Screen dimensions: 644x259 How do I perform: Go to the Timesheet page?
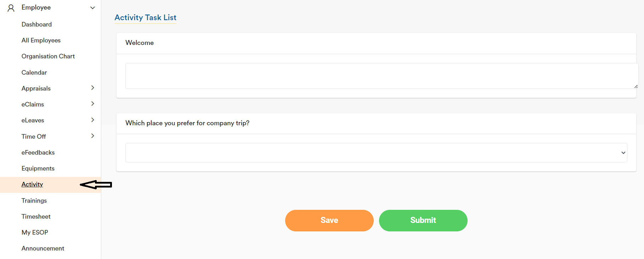[x=36, y=217]
